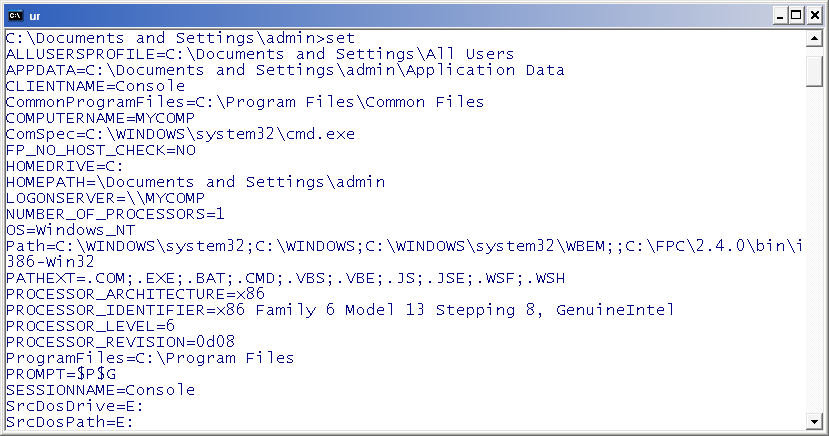Screen dimensions: 829x436
Task: Click the COMPUTERNAME=MYCOMP line
Action: pos(100,118)
